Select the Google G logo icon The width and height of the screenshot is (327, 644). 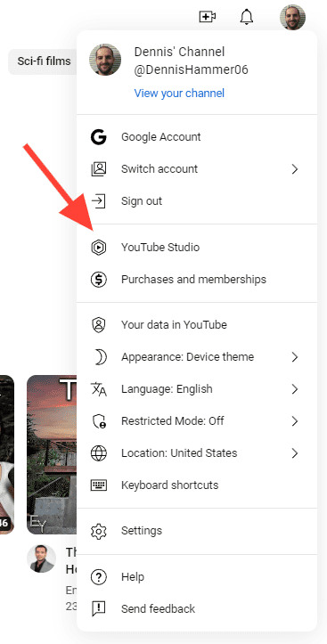(x=99, y=137)
